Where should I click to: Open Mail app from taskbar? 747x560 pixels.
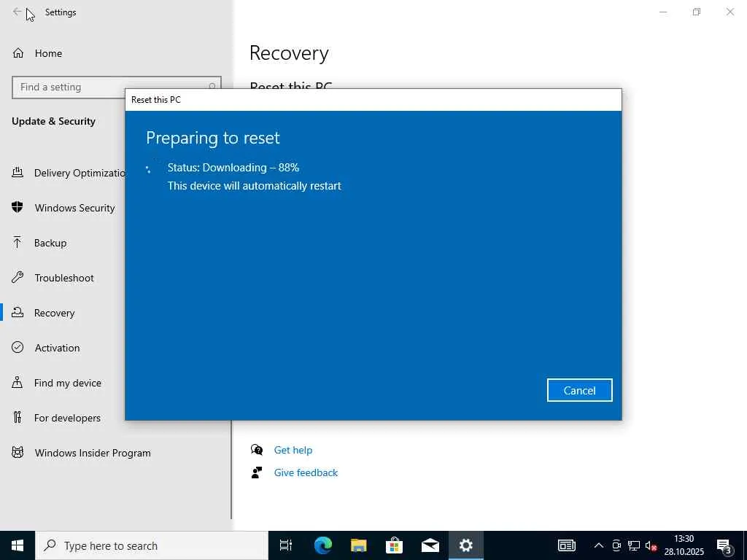[x=430, y=545]
